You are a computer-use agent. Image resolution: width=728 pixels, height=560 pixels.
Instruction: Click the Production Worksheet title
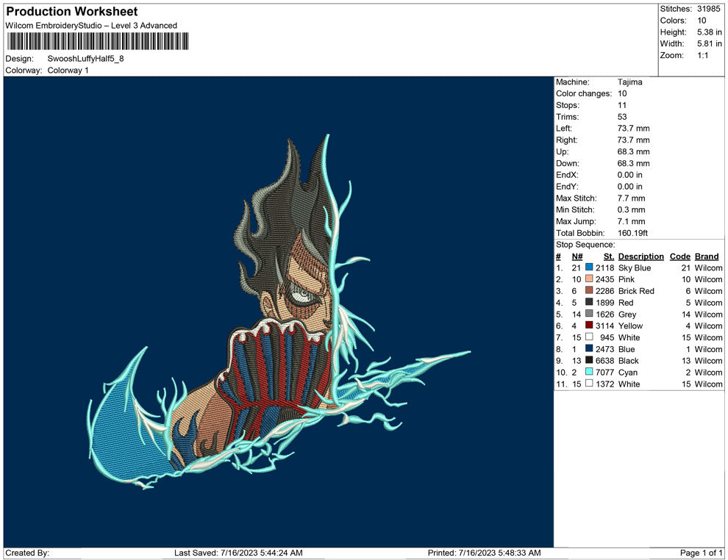(72, 12)
